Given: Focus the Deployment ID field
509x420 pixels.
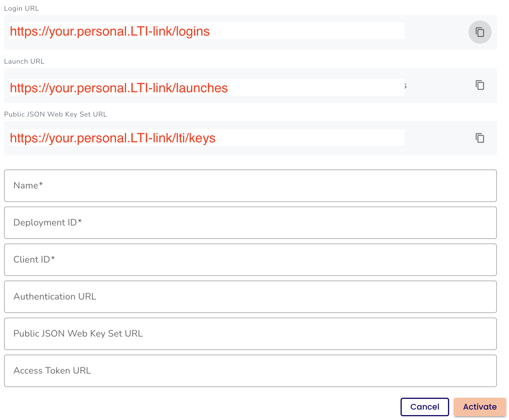Looking at the screenshot, I should [250, 223].
